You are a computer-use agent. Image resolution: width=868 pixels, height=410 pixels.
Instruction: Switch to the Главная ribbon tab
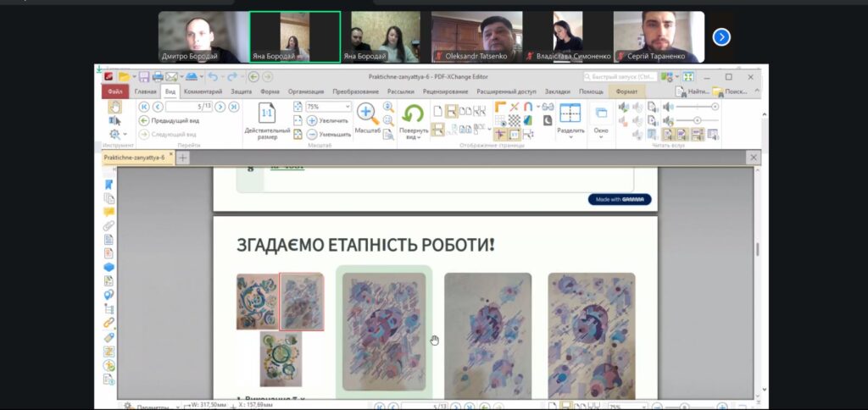pyautogui.click(x=145, y=91)
